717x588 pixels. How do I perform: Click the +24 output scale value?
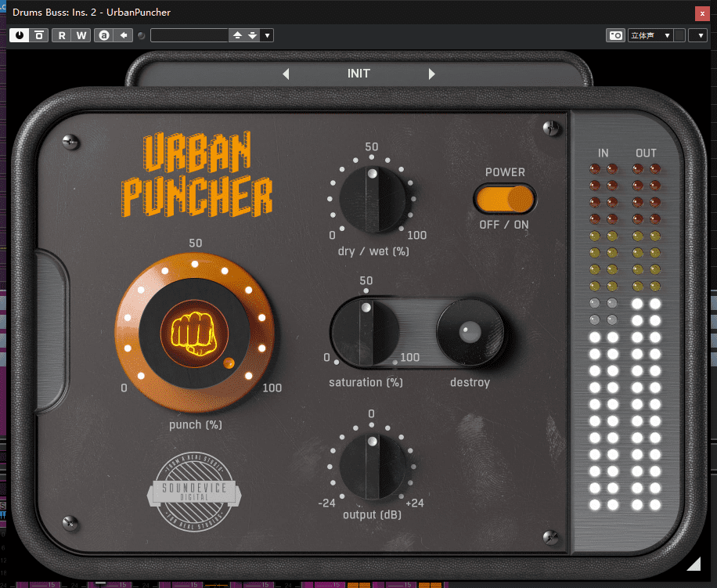click(415, 503)
